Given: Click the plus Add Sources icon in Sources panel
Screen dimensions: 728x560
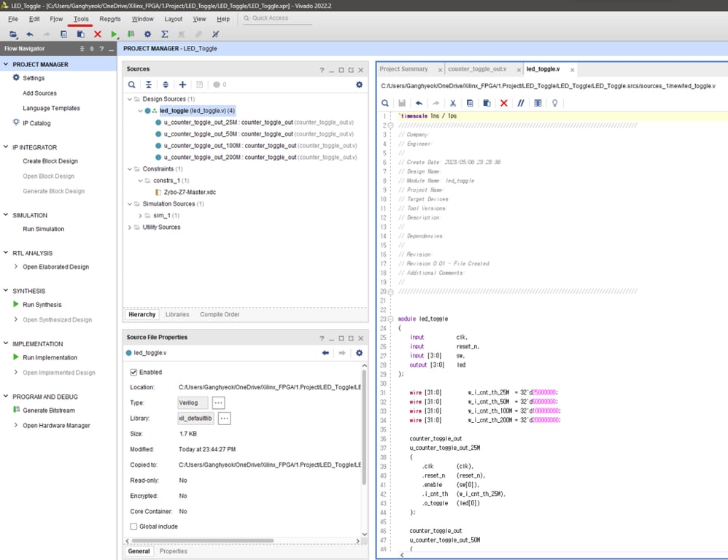Looking at the screenshot, I should [x=182, y=85].
